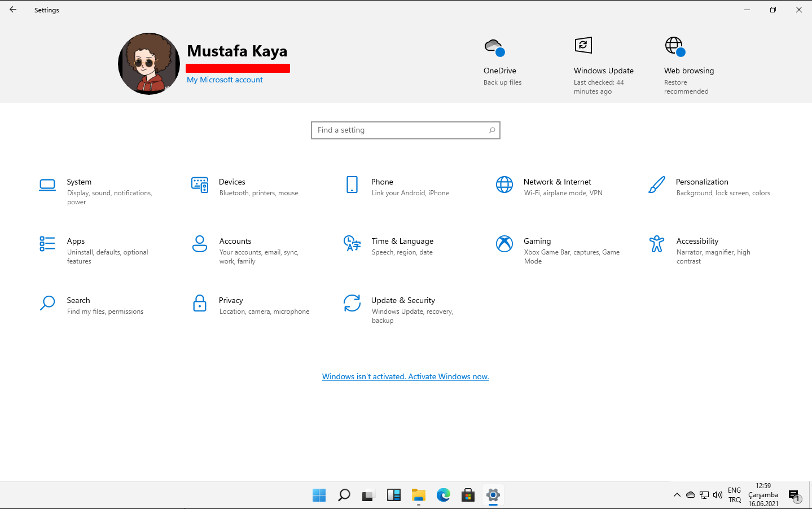Screen dimensions: 812x509
Task: Click Activate Windows now link
Action: (x=405, y=377)
